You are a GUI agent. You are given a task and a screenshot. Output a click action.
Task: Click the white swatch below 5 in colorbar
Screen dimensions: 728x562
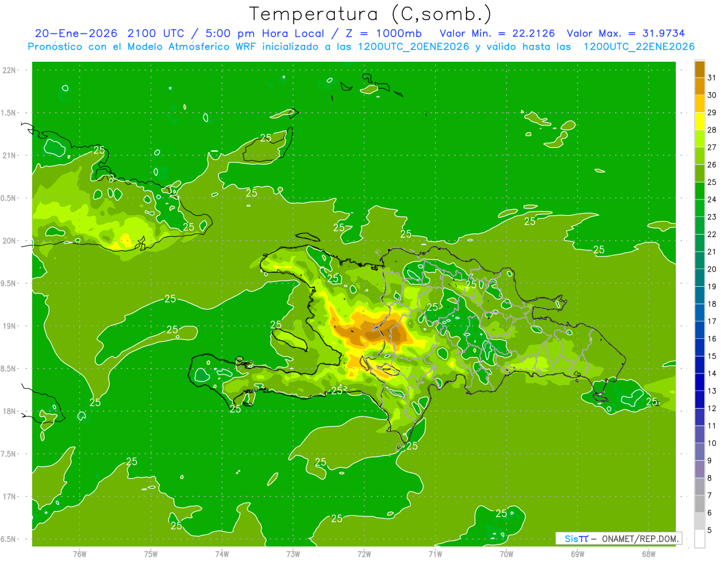click(699, 539)
